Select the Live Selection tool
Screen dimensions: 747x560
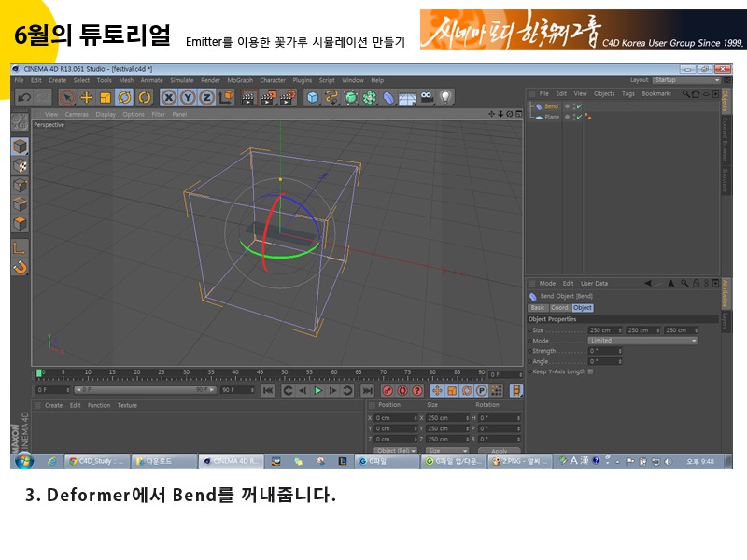pyautogui.click(x=67, y=98)
